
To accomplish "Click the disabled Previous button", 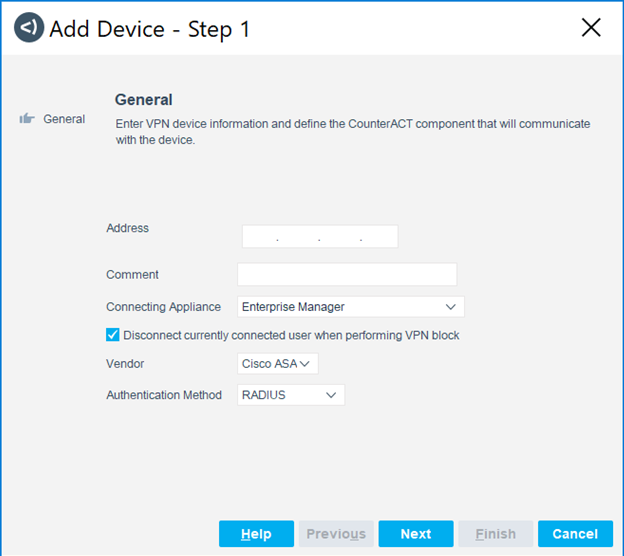I will point(336,534).
